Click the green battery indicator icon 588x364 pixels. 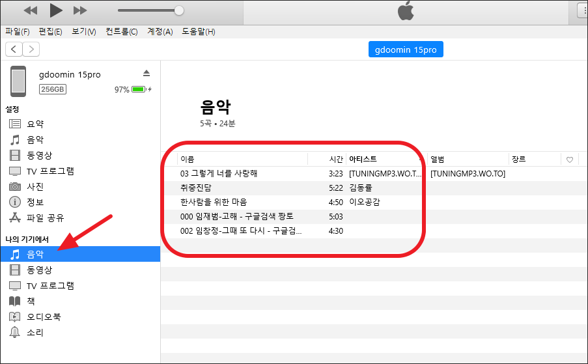(x=139, y=89)
